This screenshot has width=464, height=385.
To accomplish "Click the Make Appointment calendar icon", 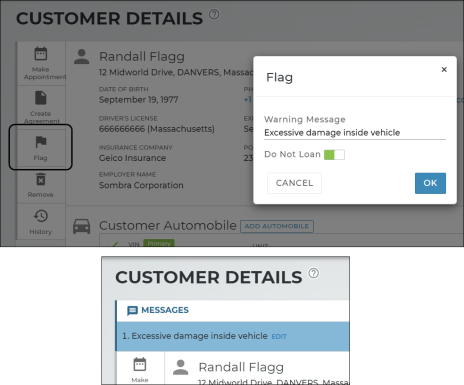I will pyautogui.click(x=41, y=54).
